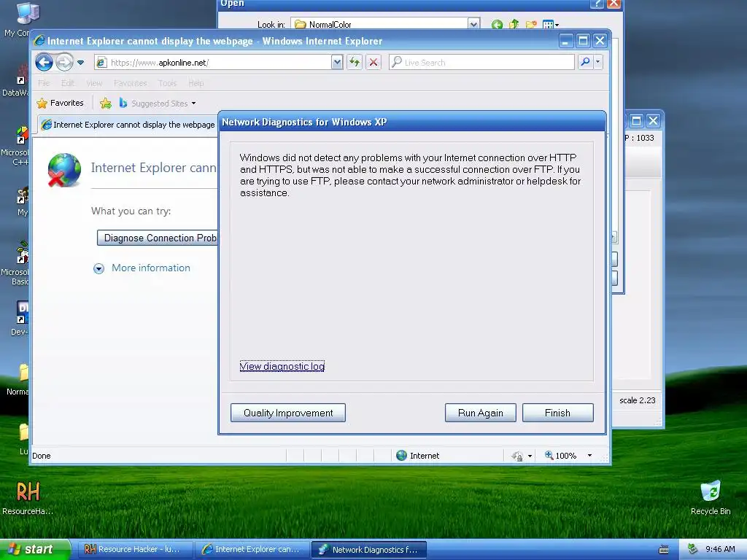Switch to Internet Explorer taskbar button

(x=252, y=550)
